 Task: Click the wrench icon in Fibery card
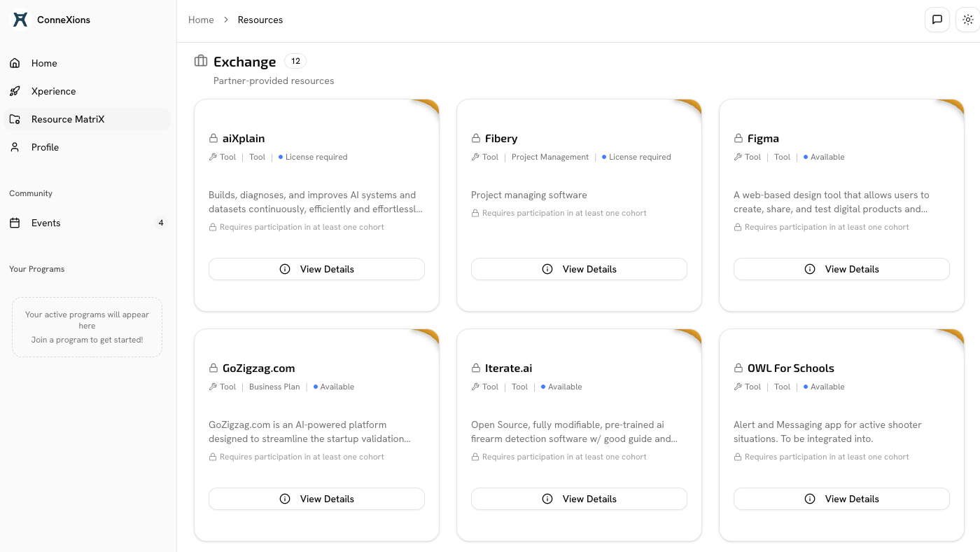click(475, 157)
